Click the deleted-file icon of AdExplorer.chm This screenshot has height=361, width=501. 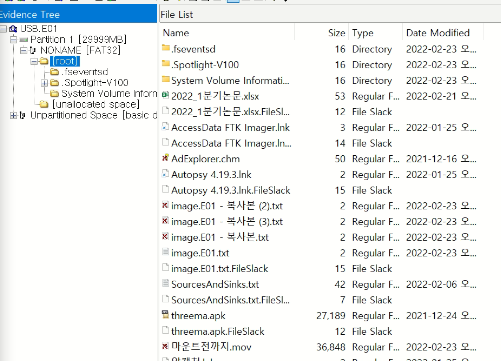click(165, 158)
